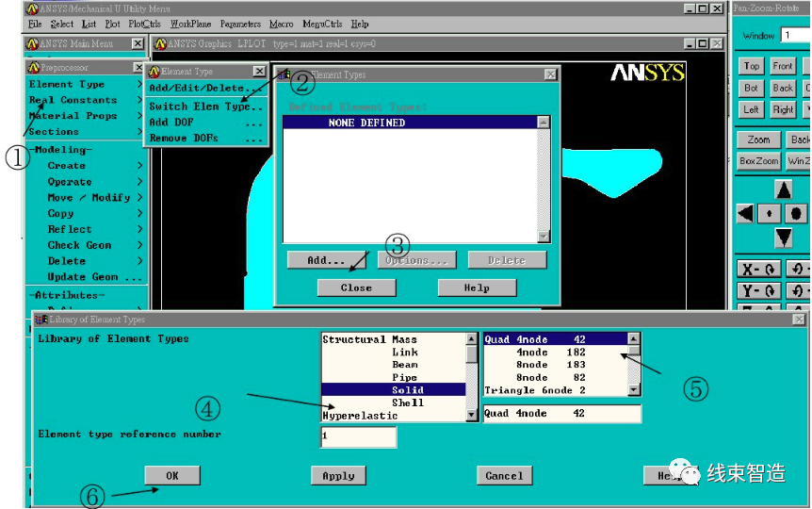Open the PlotCtrls menu

(144, 24)
